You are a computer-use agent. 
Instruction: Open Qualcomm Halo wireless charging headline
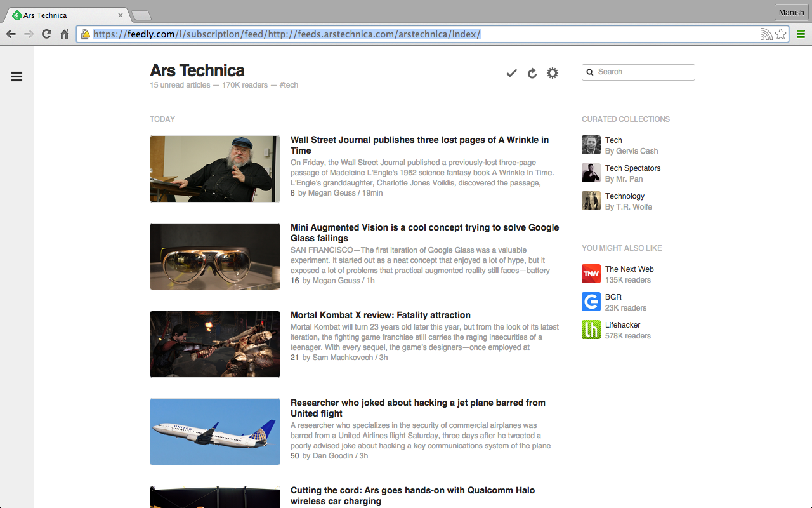point(412,496)
